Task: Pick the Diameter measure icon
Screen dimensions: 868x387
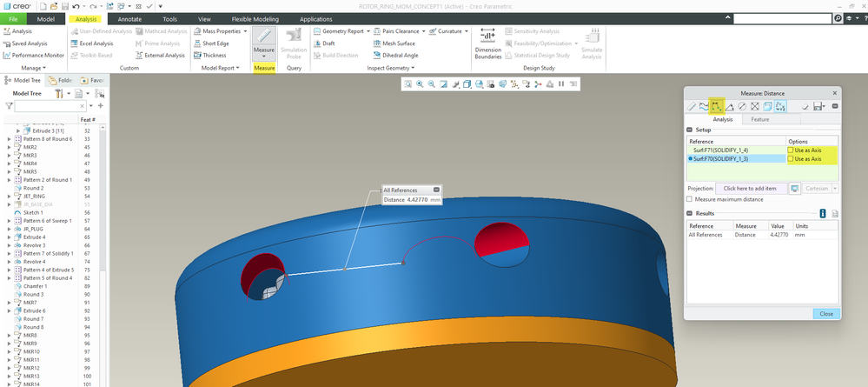Action: [x=742, y=106]
